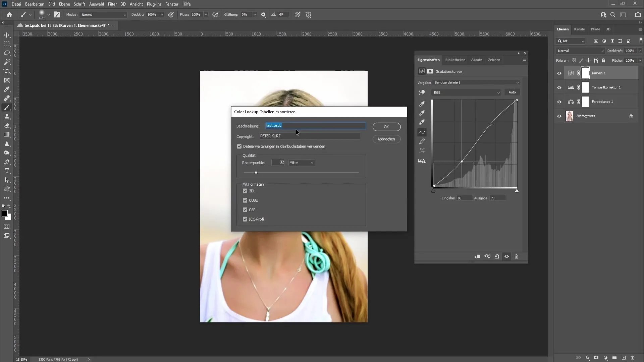Viewport: 644px width, 362px height.
Task: Hide the Hintergrund layer
Action: (x=559, y=116)
